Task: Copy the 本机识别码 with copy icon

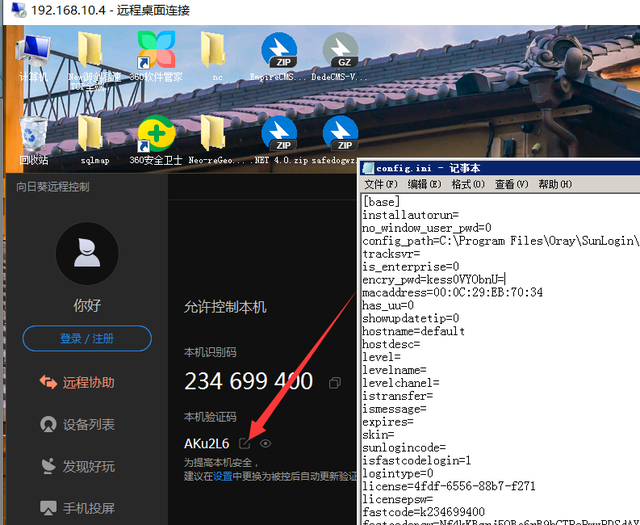Action: pos(335,383)
